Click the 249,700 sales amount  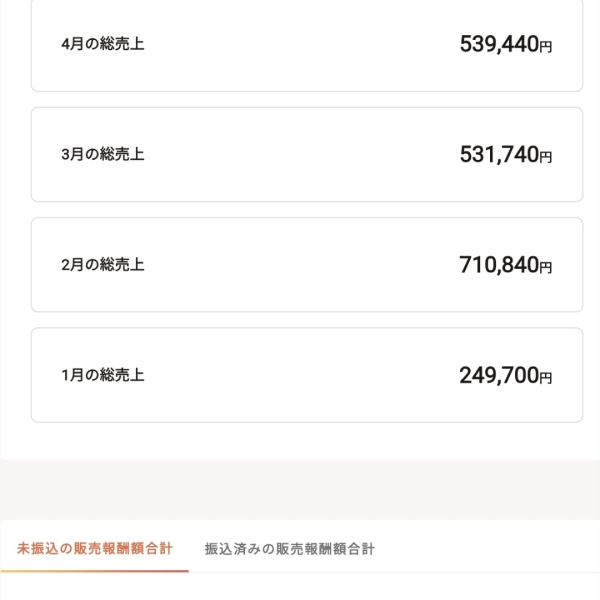498,376
